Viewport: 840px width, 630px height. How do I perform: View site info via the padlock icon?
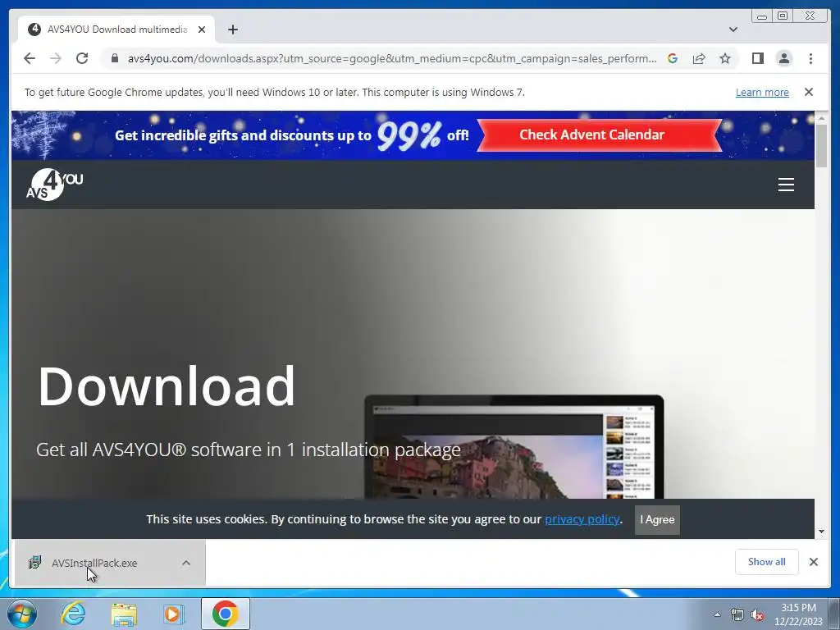[114, 58]
